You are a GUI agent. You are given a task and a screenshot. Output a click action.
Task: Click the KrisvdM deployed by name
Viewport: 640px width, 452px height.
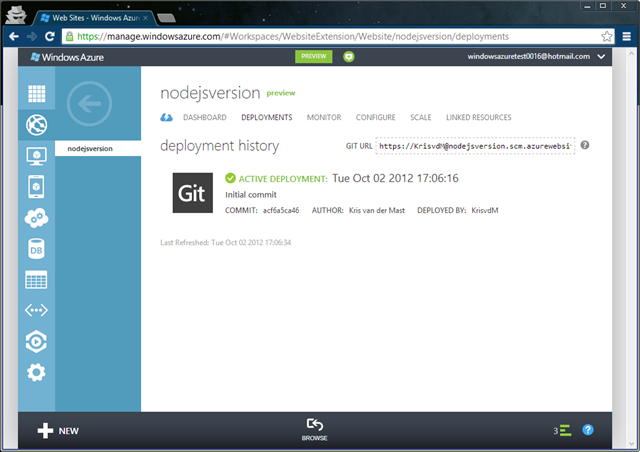tap(484, 210)
